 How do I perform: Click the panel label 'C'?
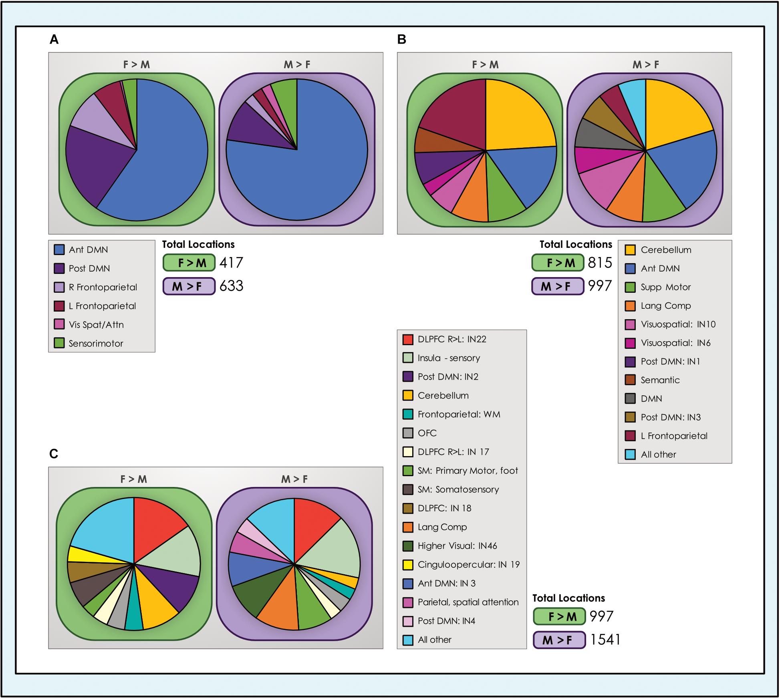pos(54,454)
